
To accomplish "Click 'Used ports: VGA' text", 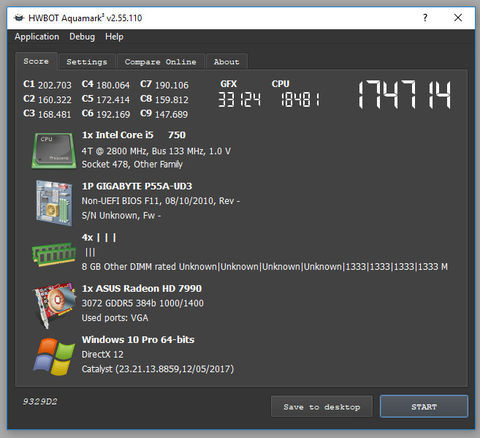I will pyautogui.click(x=115, y=318).
